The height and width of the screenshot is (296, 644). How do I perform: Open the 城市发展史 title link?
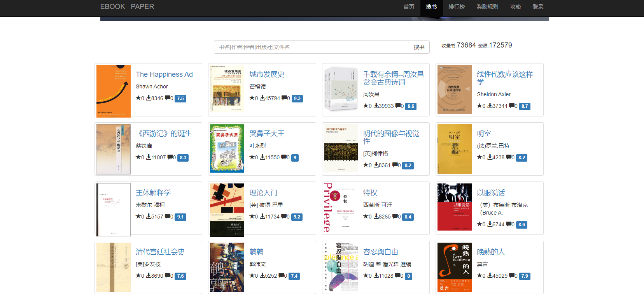pyautogui.click(x=267, y=74)
